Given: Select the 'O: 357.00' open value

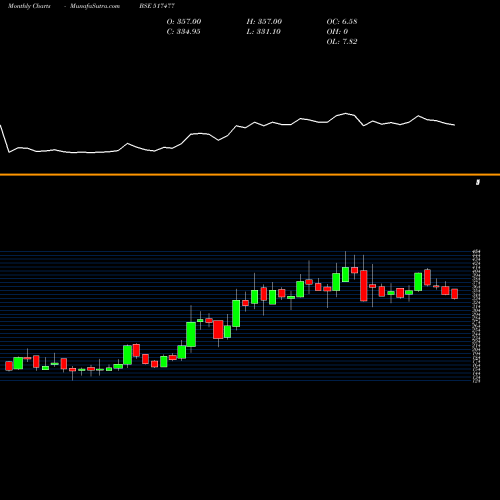Looking at the screenshot, I should [x=184, y=22].
